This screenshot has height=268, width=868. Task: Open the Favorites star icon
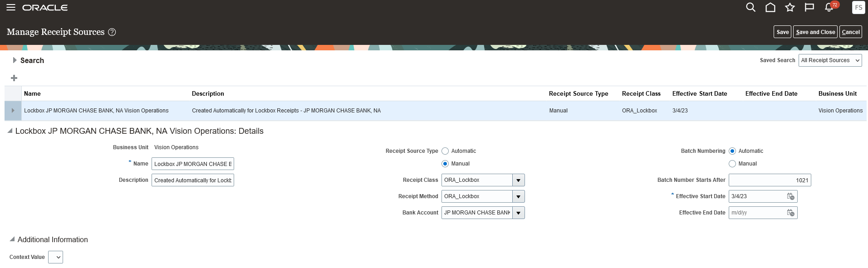pos(790,7)
